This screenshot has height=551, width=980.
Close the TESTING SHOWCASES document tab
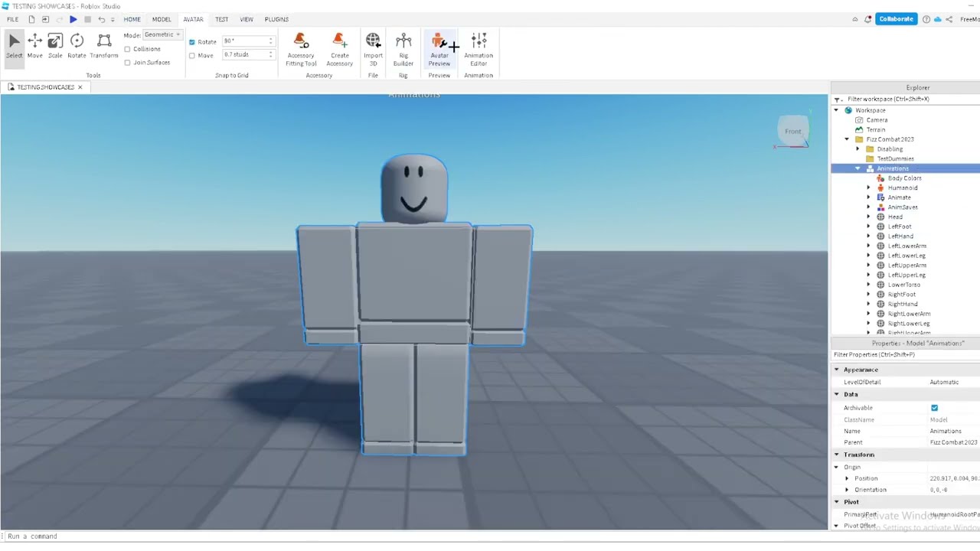coord(80,87)
